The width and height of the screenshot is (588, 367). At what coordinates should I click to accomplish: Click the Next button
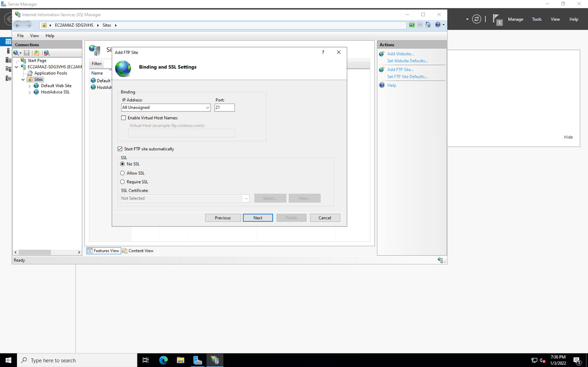pos(258,218)
